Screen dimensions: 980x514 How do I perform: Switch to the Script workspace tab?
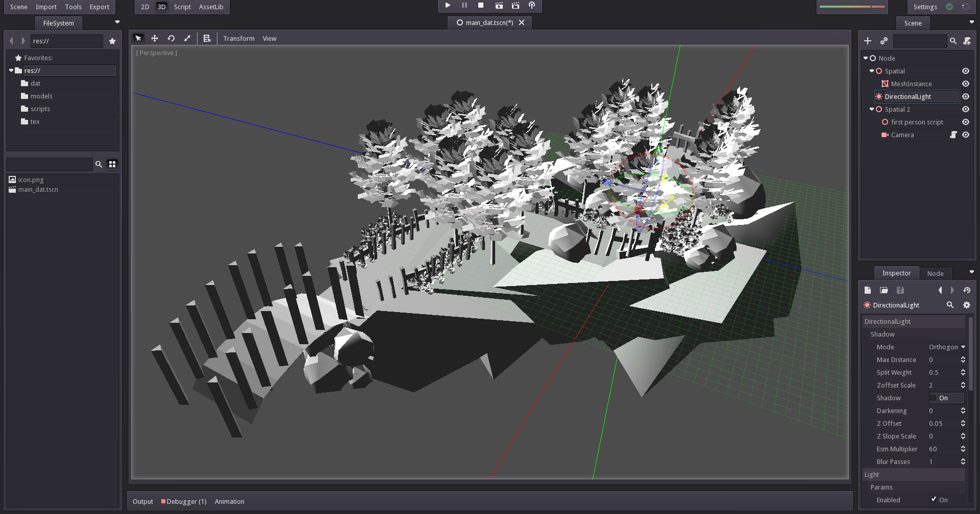click(182, 7)
